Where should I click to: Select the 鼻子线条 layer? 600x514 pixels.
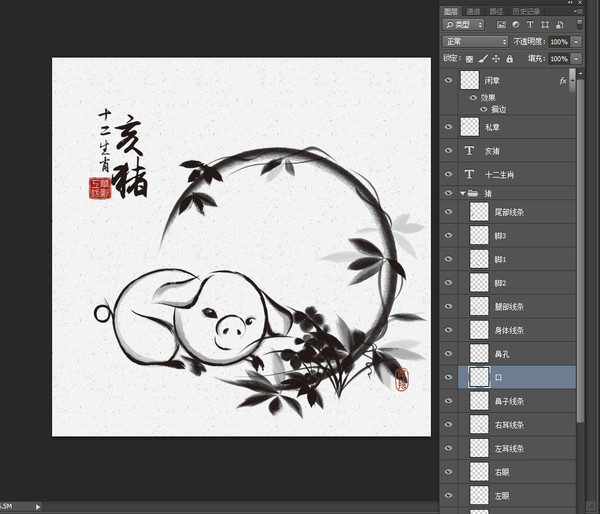(x=517, y=401)
